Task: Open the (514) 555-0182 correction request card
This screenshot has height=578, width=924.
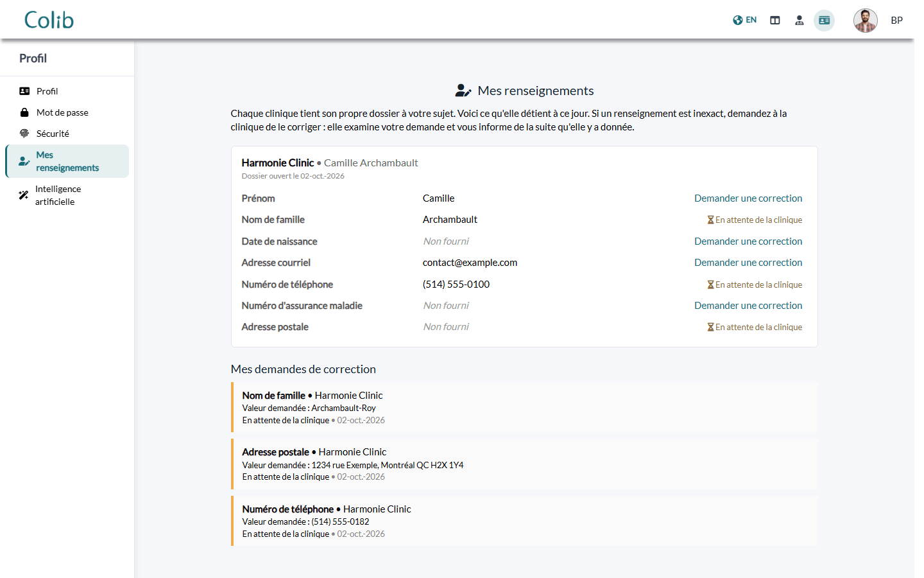Action: coord(524,521)
